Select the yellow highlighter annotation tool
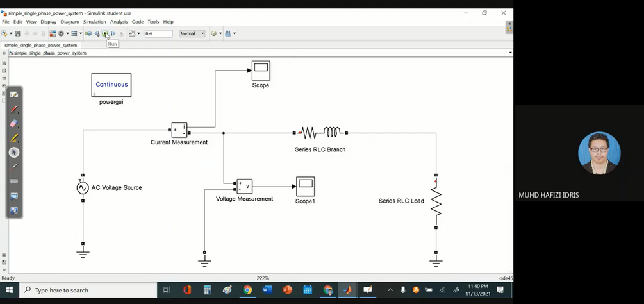 [14, 138]
